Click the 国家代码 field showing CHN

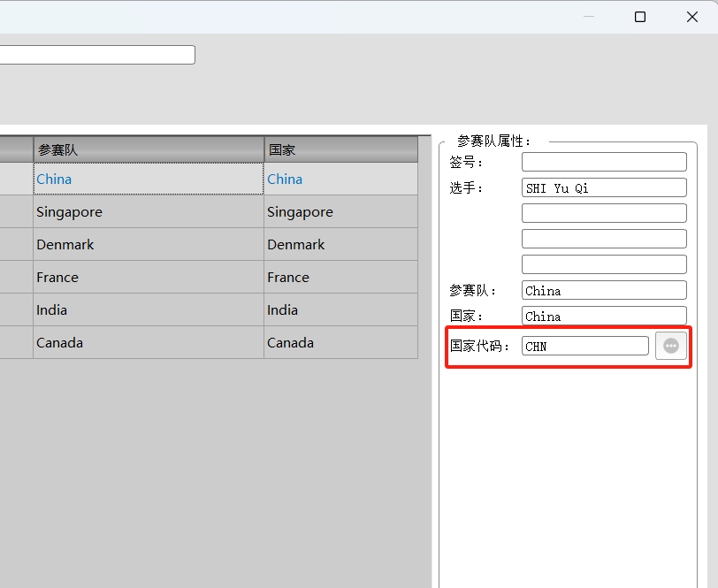click(x=584, y=346)
